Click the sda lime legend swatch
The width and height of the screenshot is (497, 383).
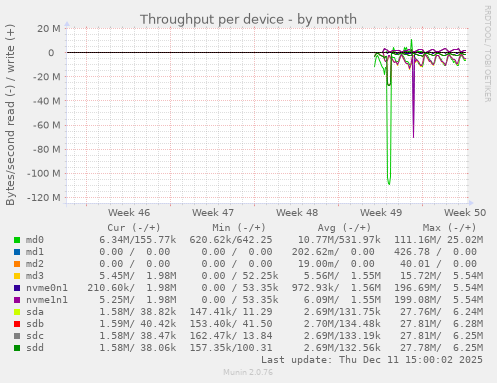tap(17, 312)
